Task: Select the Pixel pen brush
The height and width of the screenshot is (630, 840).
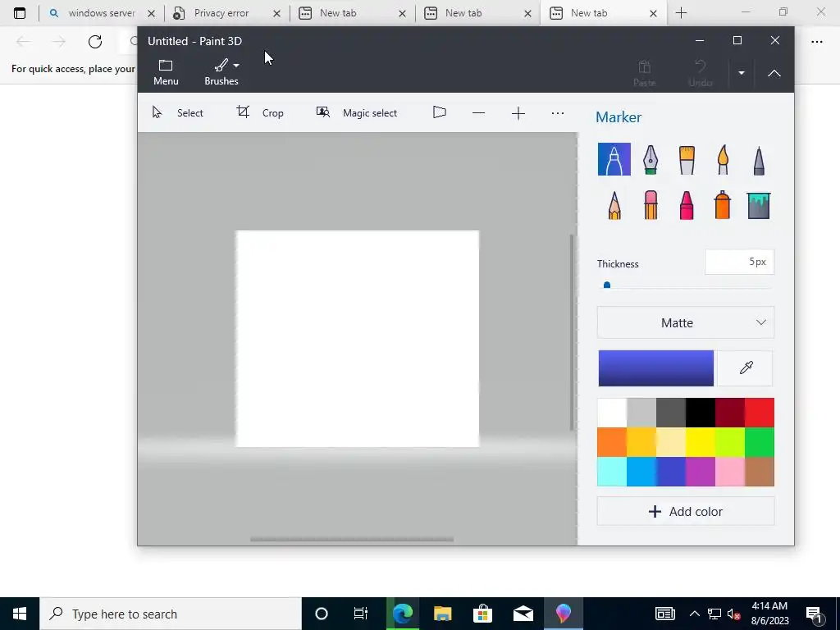Action: [759, 160]
